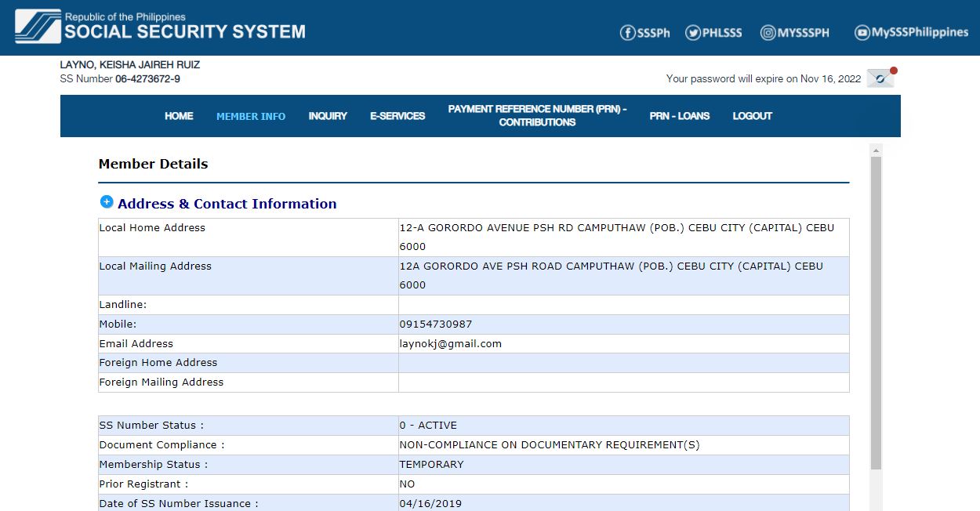Viewport: 980px width, 511px height.
Task: Click the SSS logo in header
Action: coord(38,27)
